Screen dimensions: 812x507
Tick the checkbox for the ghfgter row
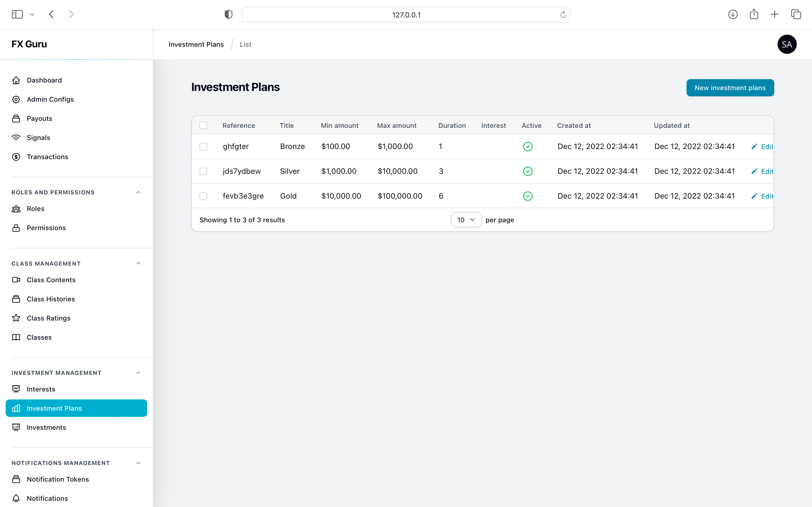[203, 146]
